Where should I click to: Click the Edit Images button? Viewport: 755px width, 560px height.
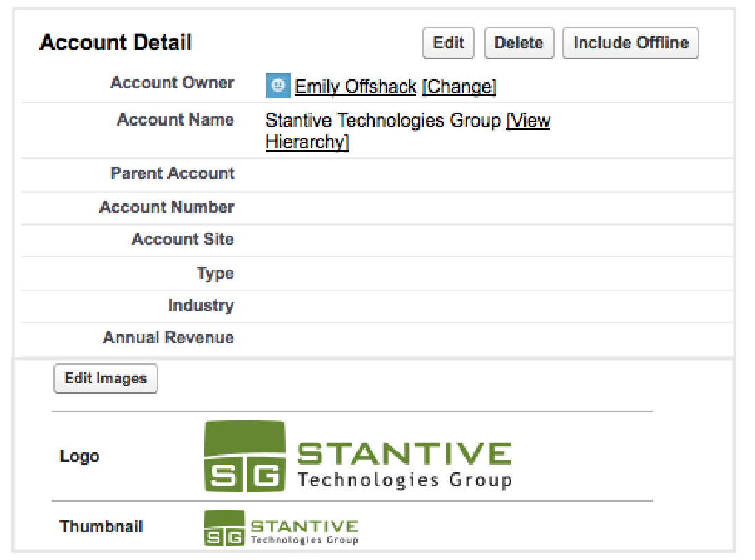pyautogui.click(x=106, y=379)
